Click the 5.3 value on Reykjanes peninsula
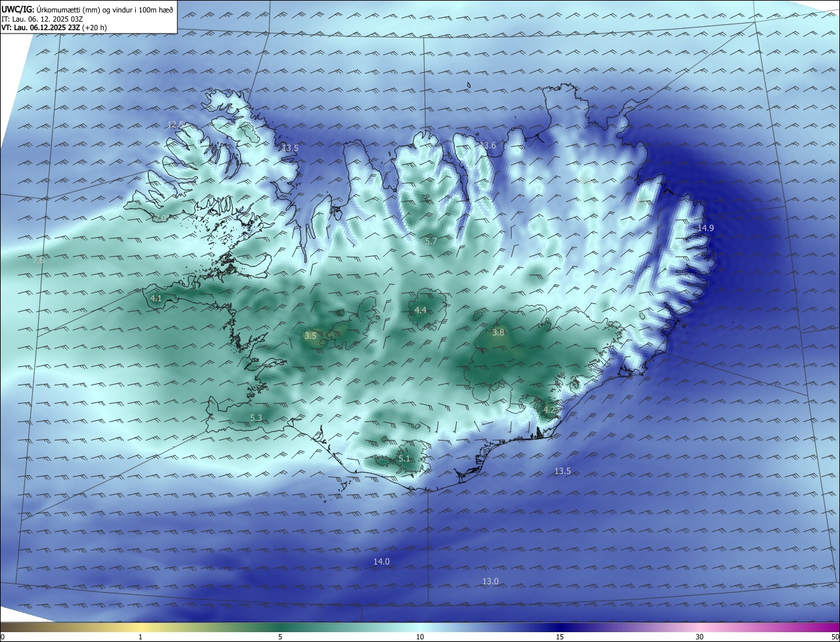 tap(256, 417)
